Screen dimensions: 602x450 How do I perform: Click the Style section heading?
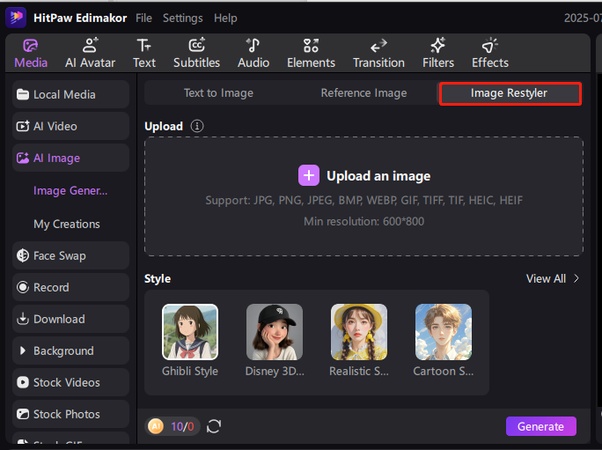[x=157, y=279]
